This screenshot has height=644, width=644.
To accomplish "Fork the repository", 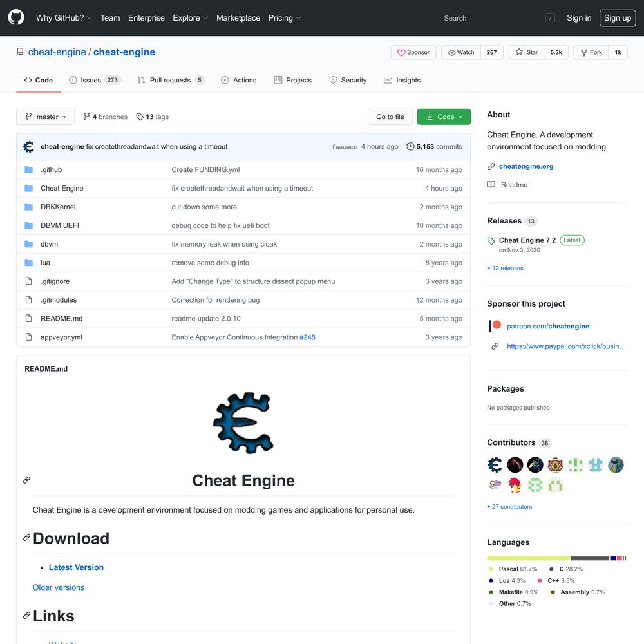I will [x=591, y=52].
